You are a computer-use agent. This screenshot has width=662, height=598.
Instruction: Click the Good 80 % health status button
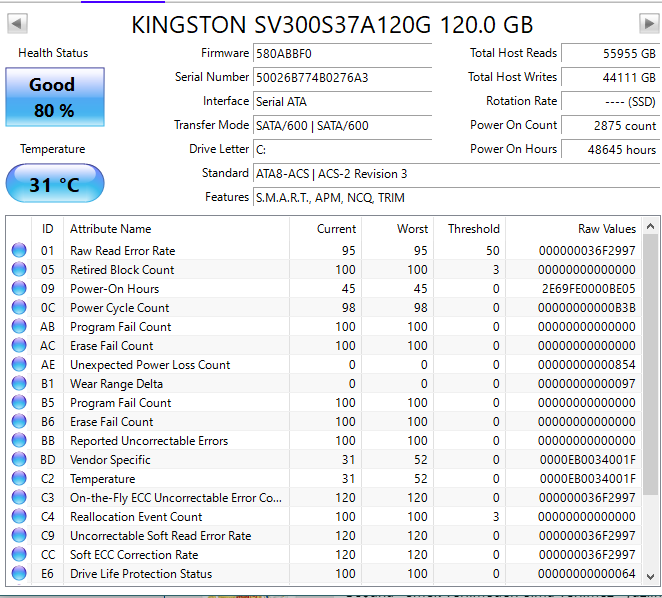(55, 97)
